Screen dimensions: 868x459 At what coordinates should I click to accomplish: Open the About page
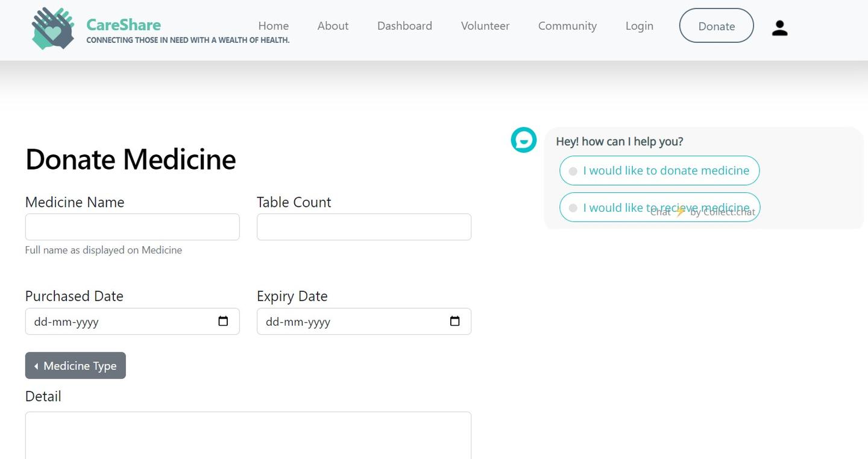(333, 26)
